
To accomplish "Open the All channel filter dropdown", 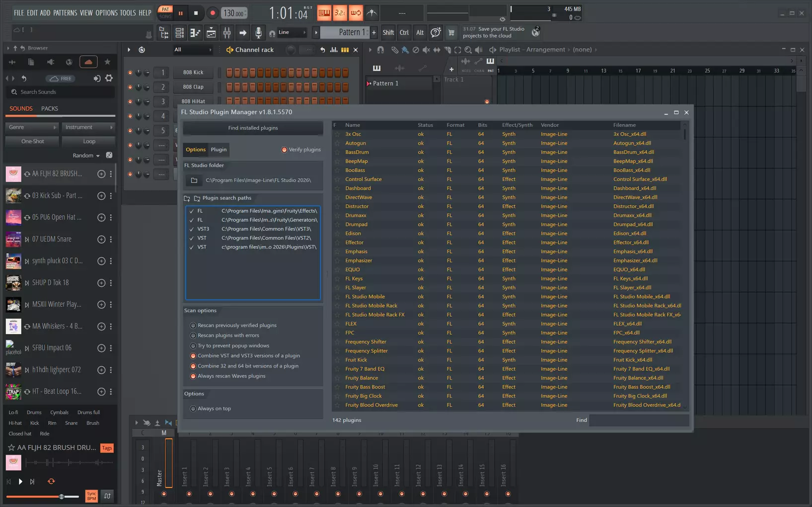I will pos(192,50).
